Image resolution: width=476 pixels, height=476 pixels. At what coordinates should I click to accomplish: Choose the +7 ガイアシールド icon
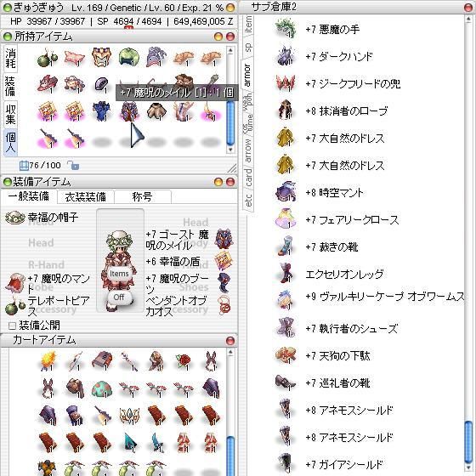(286, 463)
